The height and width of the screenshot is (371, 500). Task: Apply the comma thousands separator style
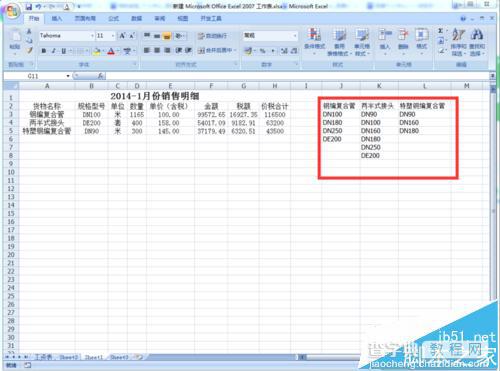[273, 51]
